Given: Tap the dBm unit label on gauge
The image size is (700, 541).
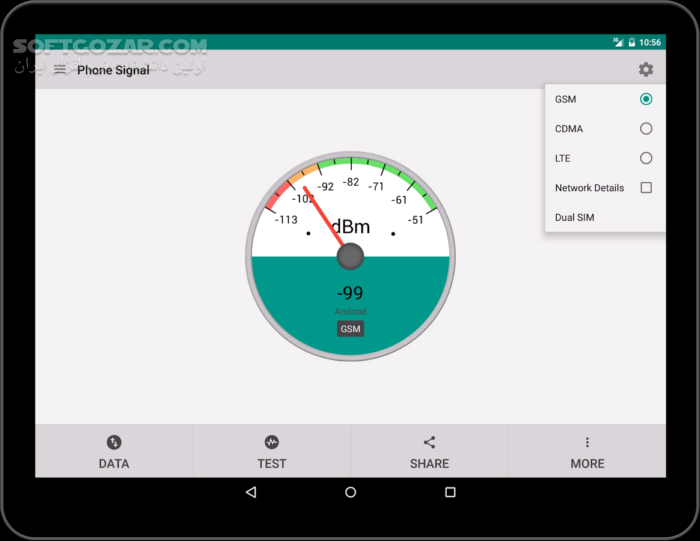Looking at the screenshot, I should tap(351, 227).
